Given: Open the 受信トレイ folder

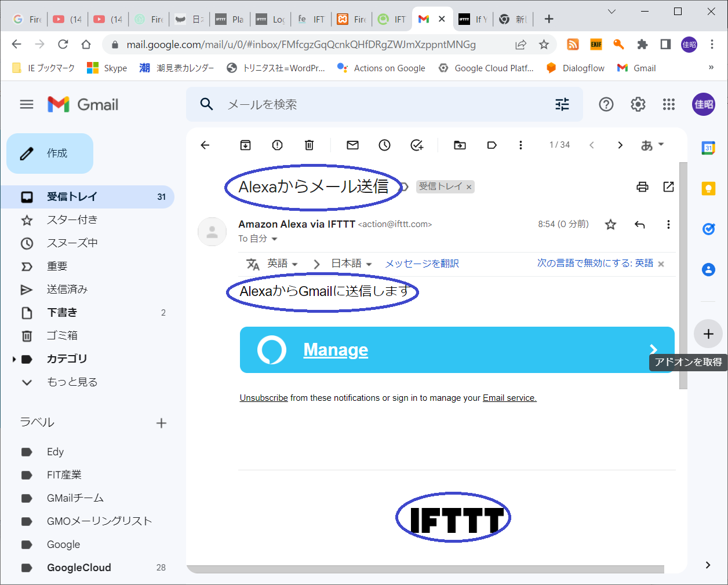Looking at the screenshot, I should pyautogui.click(x=88, y=197).
